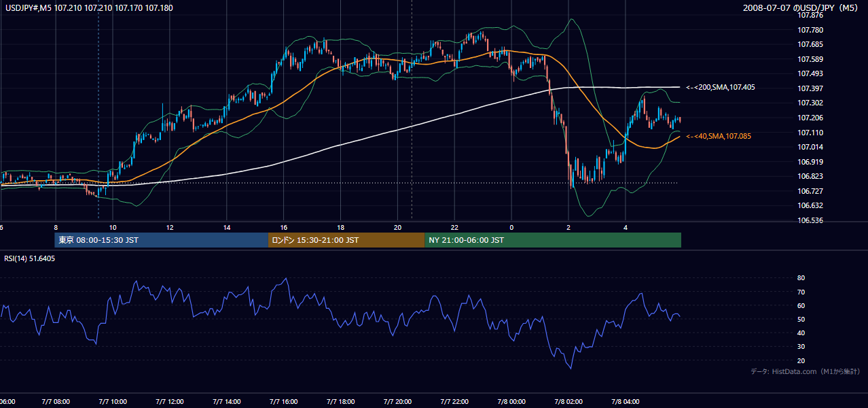Click price axis value 106.727
This screenshot has width=868, height=408.
point(810,191)
